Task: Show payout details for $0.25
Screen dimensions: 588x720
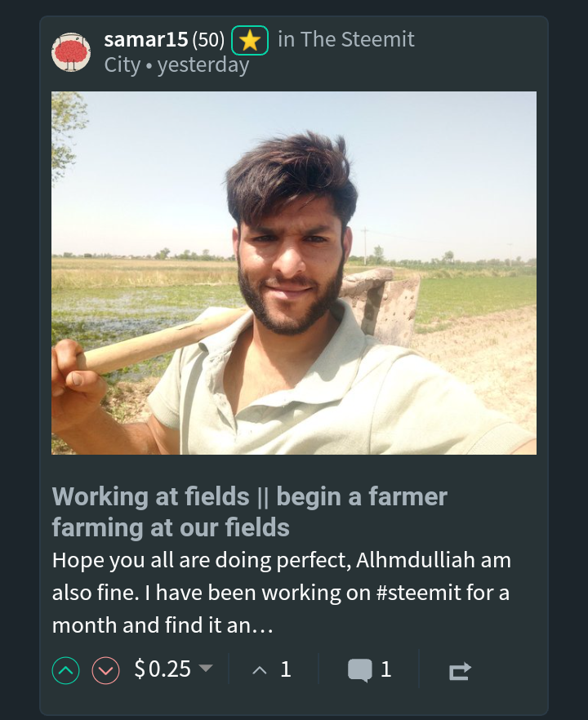Action: [x=163, y=669]
